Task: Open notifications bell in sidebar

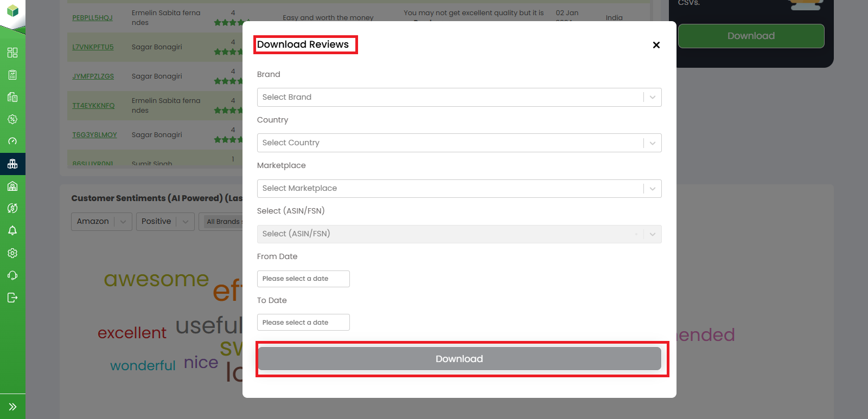Action: [12, 230]
